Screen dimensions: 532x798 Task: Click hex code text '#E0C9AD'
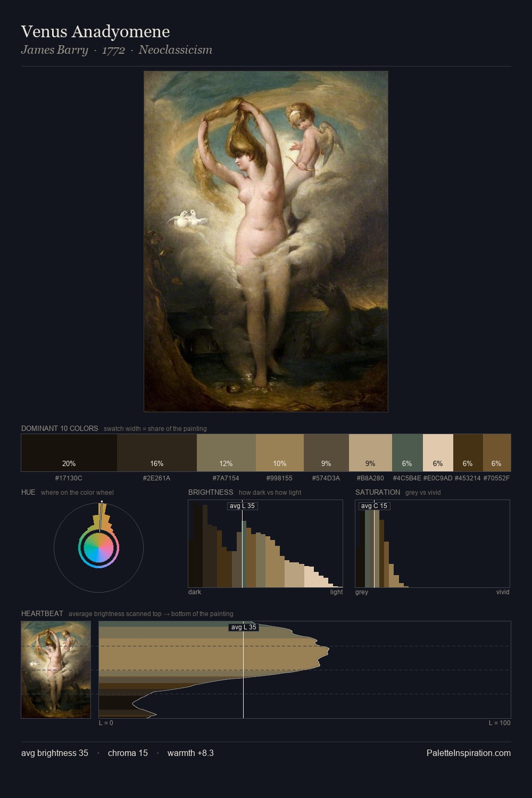point(438,478)
